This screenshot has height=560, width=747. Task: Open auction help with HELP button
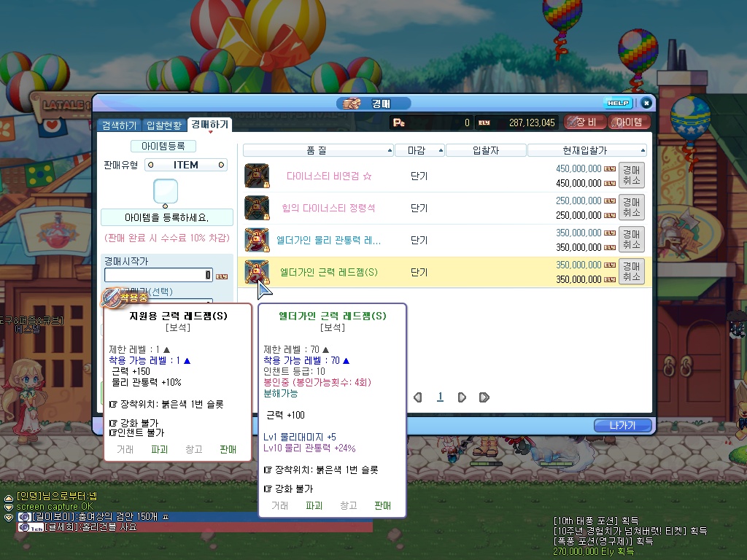coord(618,104)
